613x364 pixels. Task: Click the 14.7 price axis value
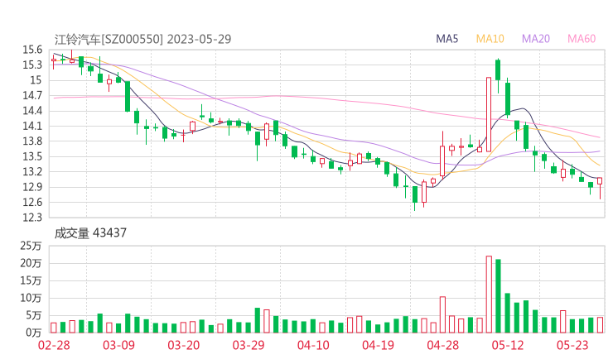pos(32,95)
